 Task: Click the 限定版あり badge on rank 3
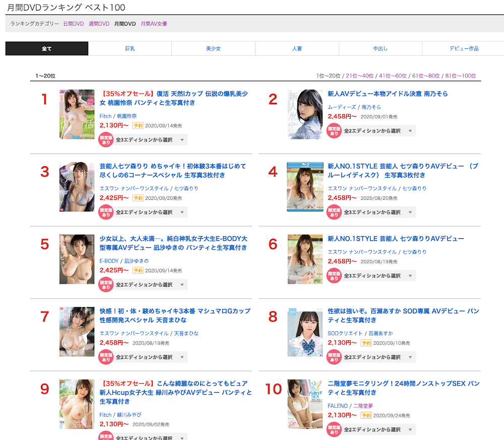coord(106,212)
